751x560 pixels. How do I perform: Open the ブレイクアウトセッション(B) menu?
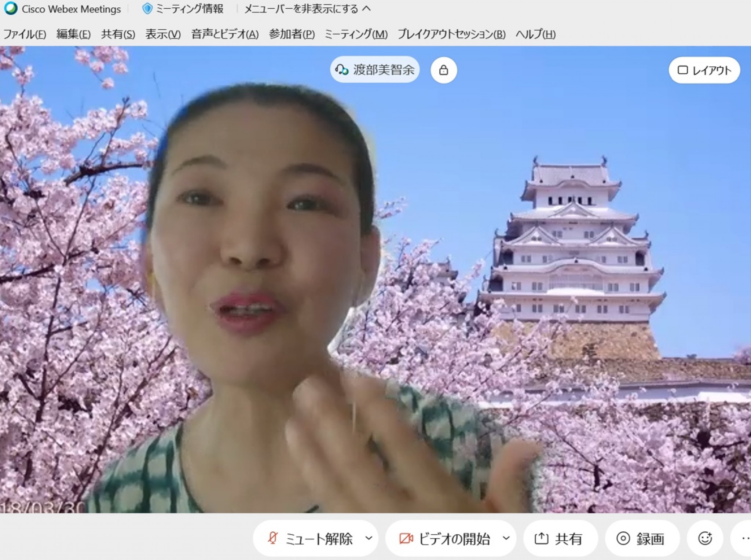[x=451, y=34]
